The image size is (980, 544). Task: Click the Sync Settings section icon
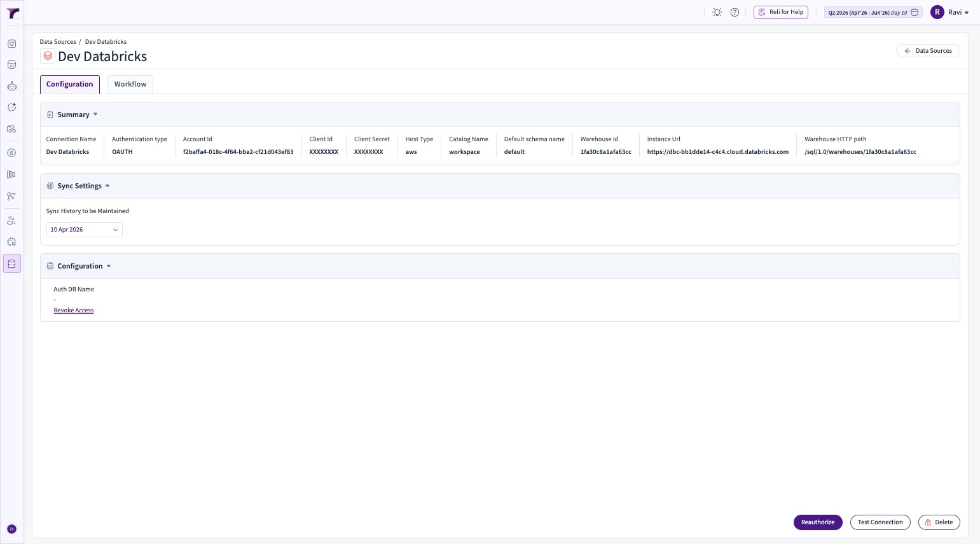(50, 186)
